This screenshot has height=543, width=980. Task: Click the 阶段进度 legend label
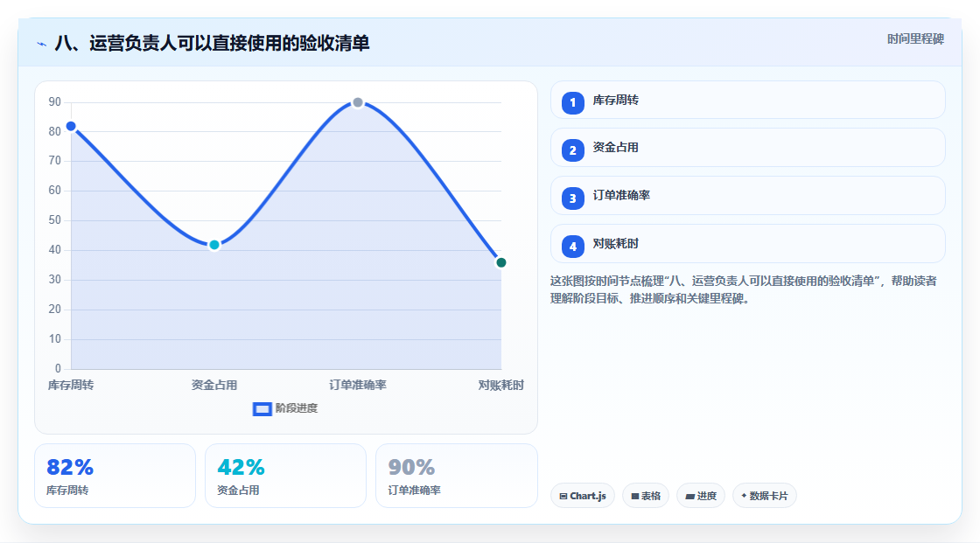(x=297, y=408)
